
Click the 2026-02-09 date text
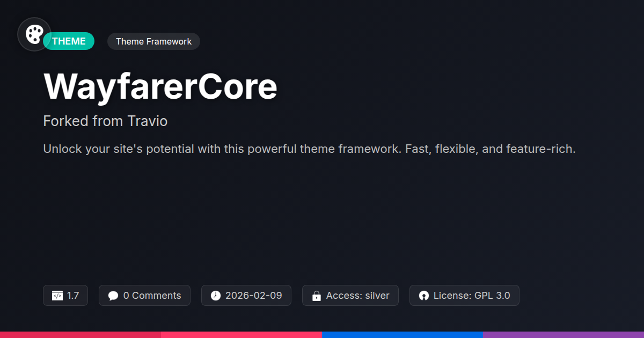click(x=254, y=296)
